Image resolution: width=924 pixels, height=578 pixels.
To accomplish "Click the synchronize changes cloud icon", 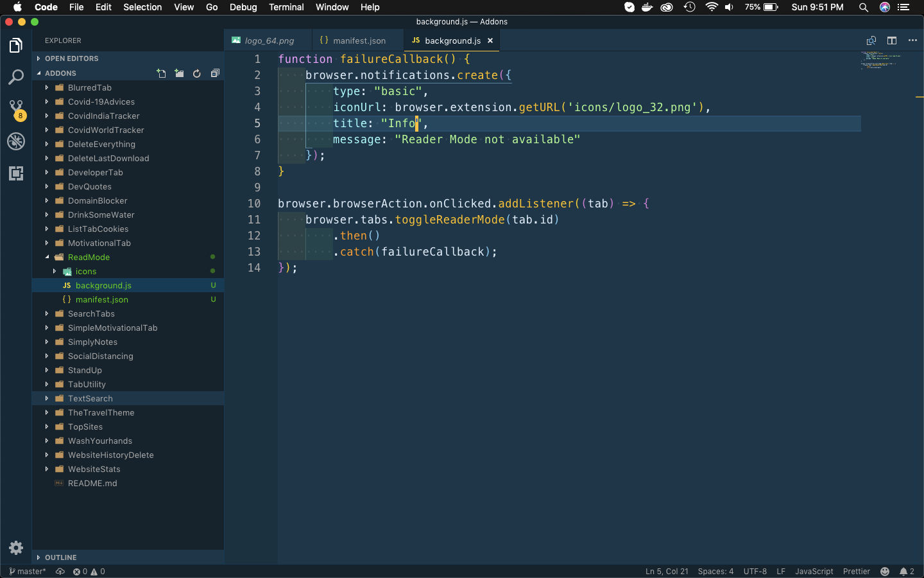I will 60,572.
